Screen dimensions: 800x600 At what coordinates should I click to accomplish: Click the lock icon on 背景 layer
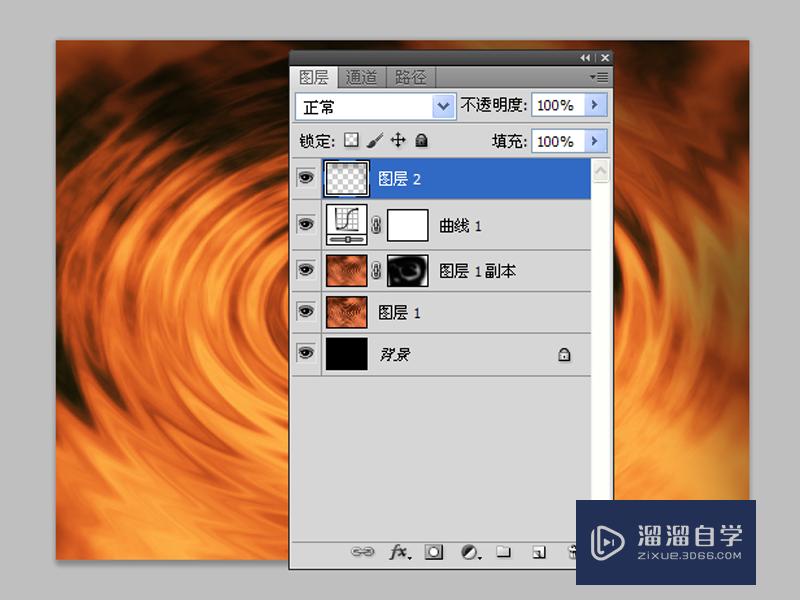(564, 354)
